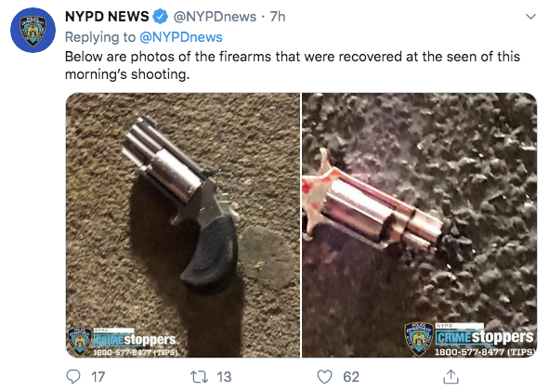Screen dimensions: 549x392
Task: Click the 13 retweets count
Action: [x=224, y=377]
